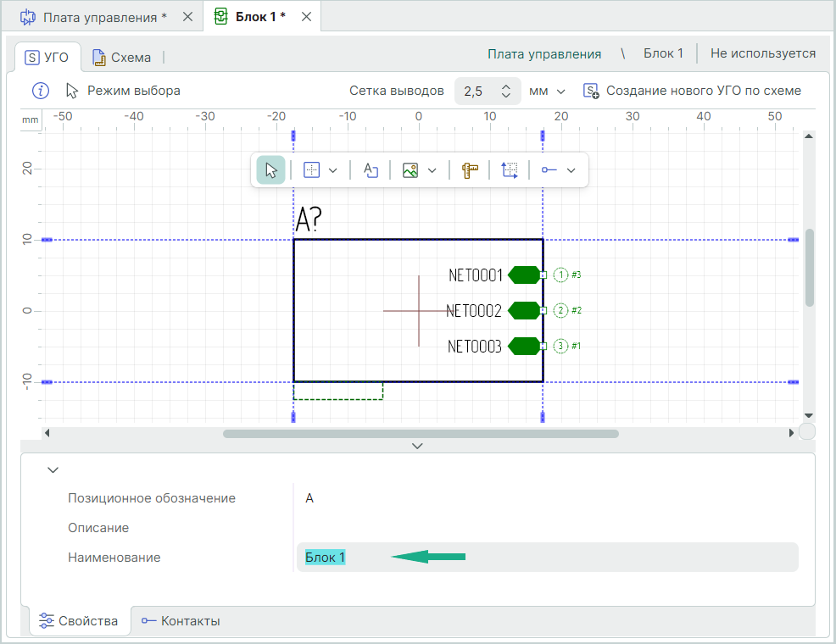
Task: Click the set origin coordinates tool
Action: [509, 170]
